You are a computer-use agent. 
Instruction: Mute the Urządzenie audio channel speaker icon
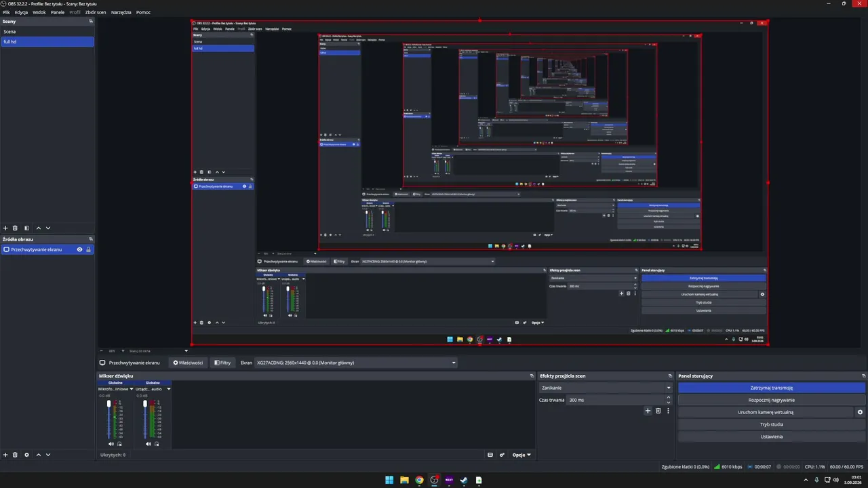[149, 444]
